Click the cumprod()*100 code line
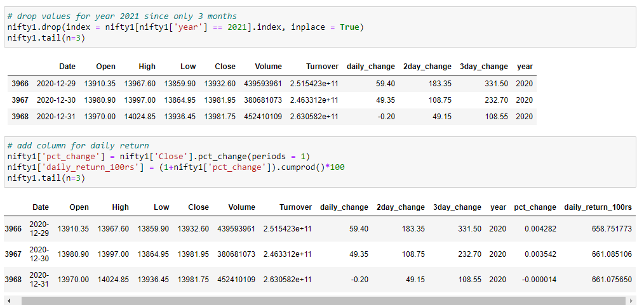This screenshot has width=644, height=305. tap(176, 167)
